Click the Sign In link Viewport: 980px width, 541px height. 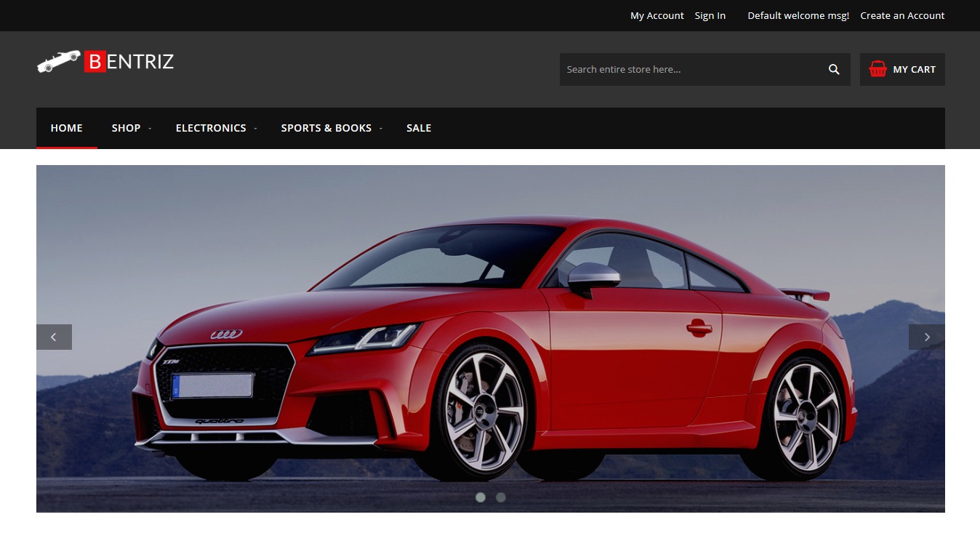coord(710,15)
